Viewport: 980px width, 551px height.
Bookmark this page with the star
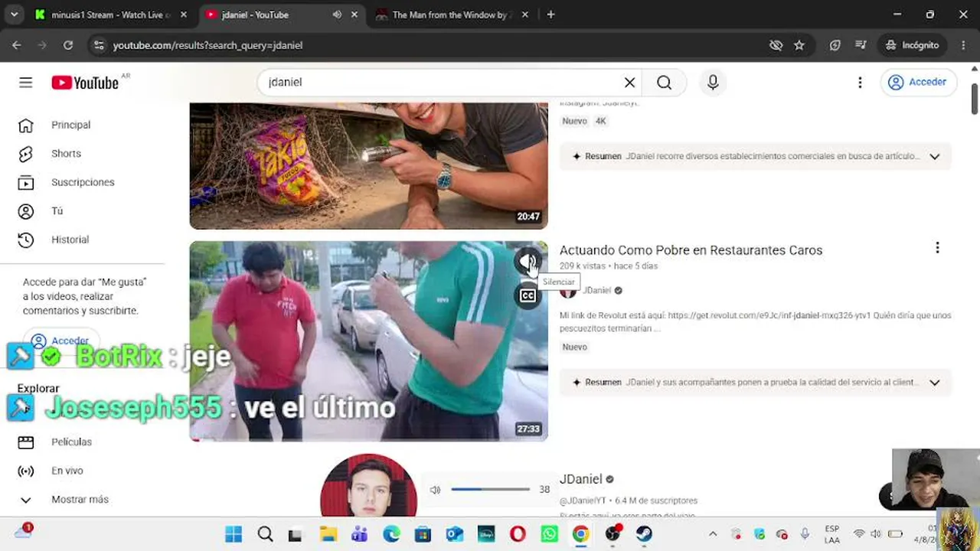pos(799,45)
